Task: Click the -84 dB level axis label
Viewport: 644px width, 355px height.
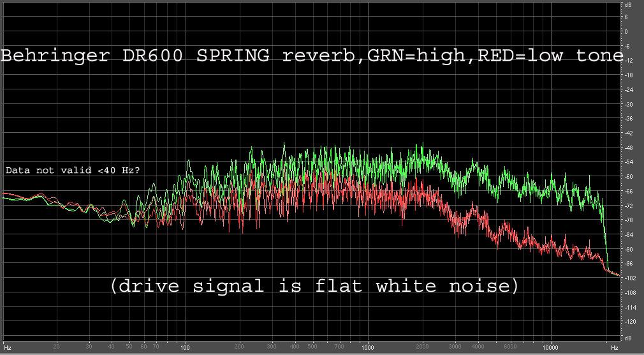Action: point(629,234)
